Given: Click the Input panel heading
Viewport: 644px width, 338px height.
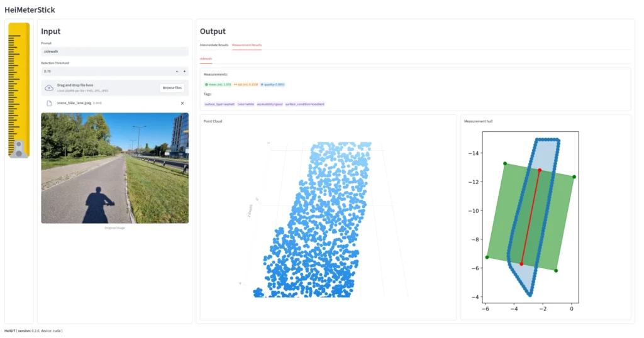Looking at the screenshot, I should pos(50,31).
